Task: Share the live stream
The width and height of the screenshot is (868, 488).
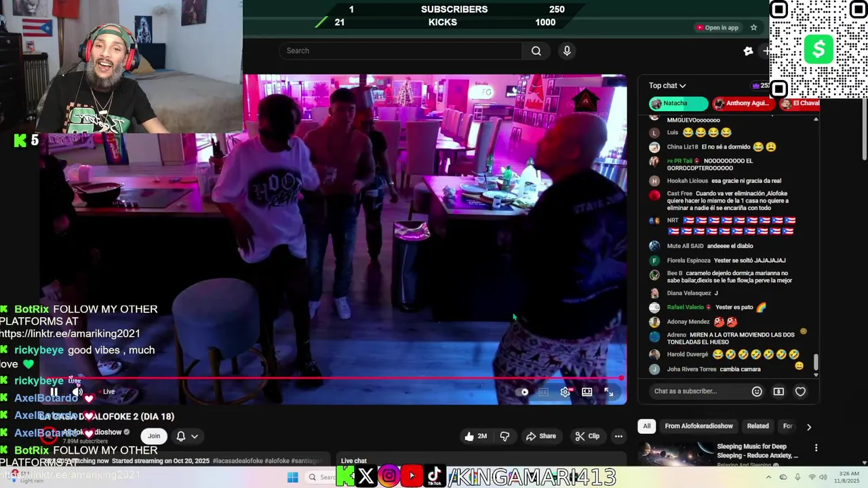Action: pyautogui.click(x=540, y=436)
